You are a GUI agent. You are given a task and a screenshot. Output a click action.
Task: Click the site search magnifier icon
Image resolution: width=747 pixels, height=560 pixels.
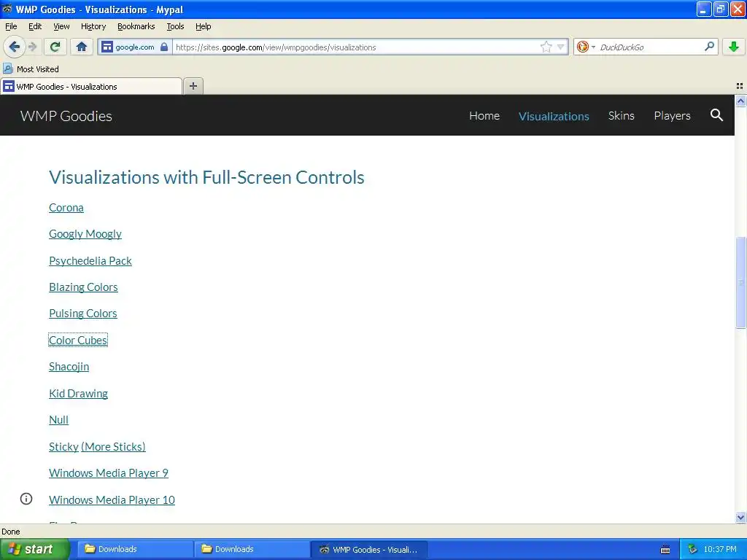pyautogui.click(x=716, y=114)
